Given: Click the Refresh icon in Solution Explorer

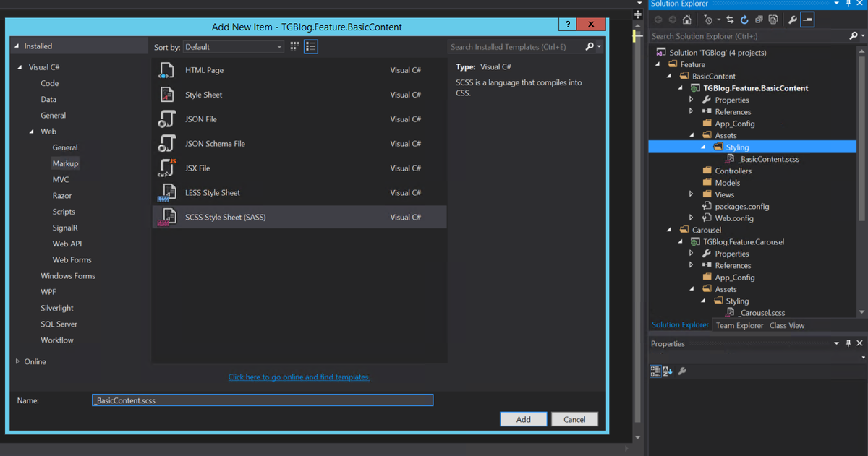Looking at the screenshot, I should point(744,20).
